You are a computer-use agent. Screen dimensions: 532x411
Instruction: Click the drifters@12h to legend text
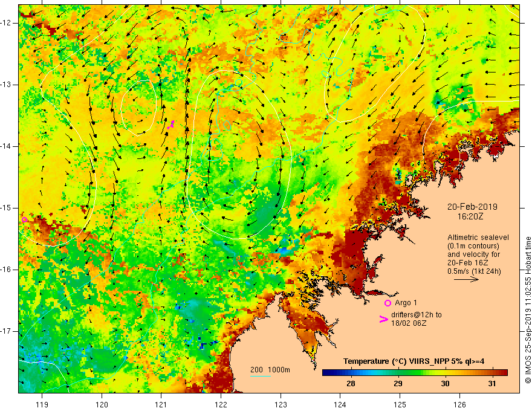coord(417,315)
